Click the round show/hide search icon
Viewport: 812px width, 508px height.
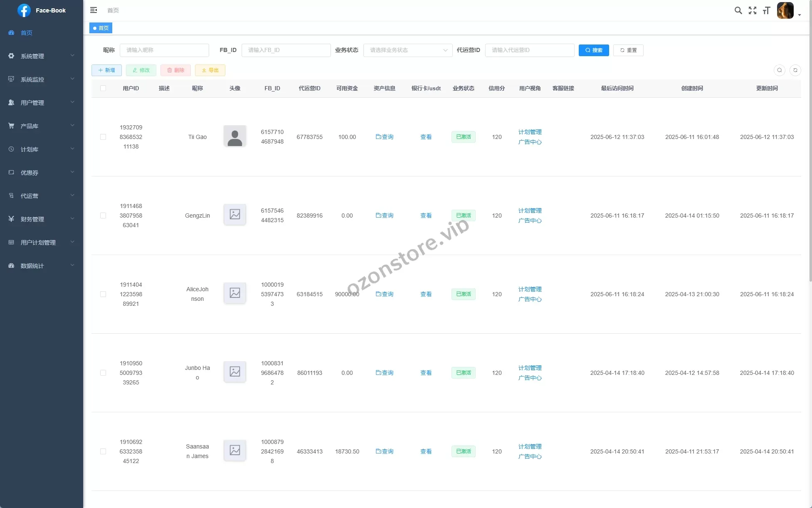pyautogui.click(x=780, y=70)
